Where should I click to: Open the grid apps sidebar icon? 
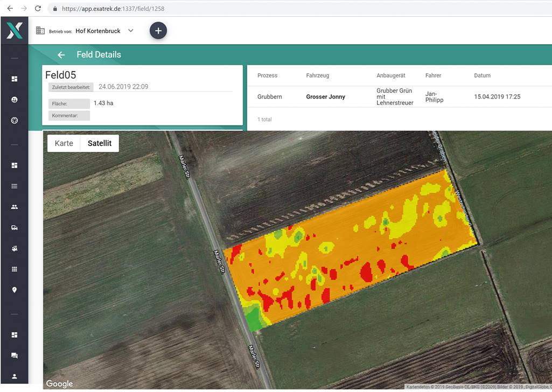coord(15,269)
